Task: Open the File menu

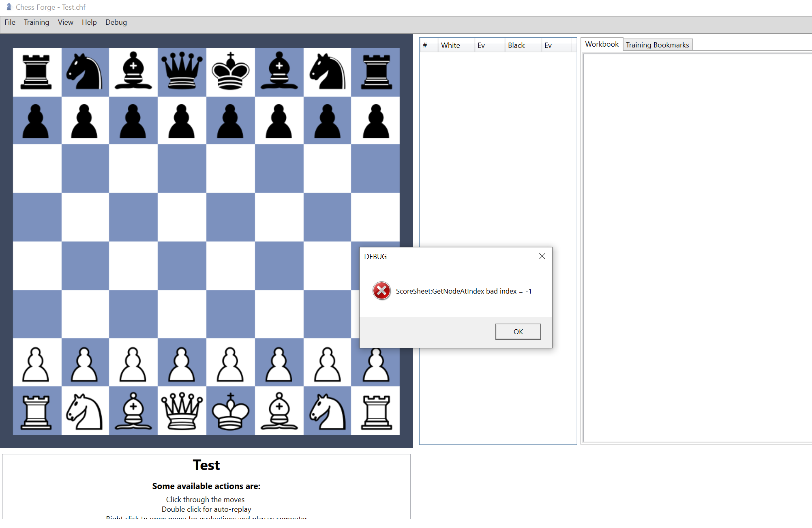Action: (10, 22)
